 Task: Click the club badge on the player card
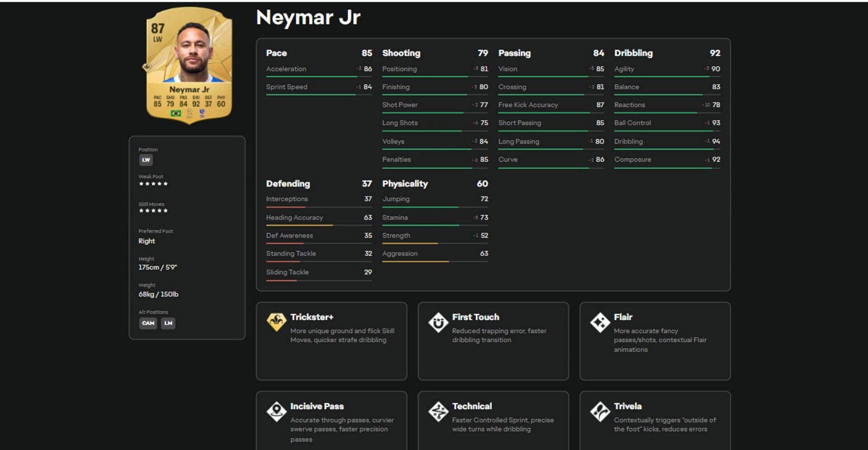[x=202, y=114]
